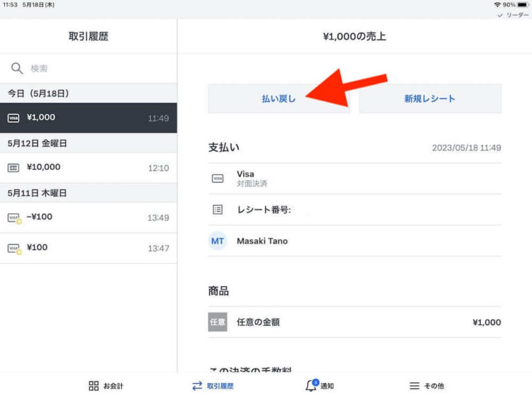Open the ¥100 transaction at 13:47
Screen dimensions: 532x399
(88, 248)
